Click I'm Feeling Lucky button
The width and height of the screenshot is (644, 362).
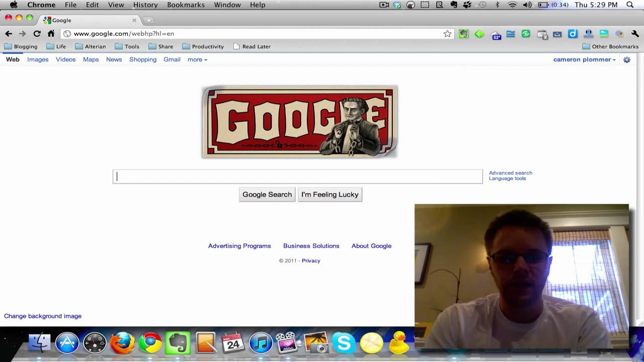click(330, 195)
